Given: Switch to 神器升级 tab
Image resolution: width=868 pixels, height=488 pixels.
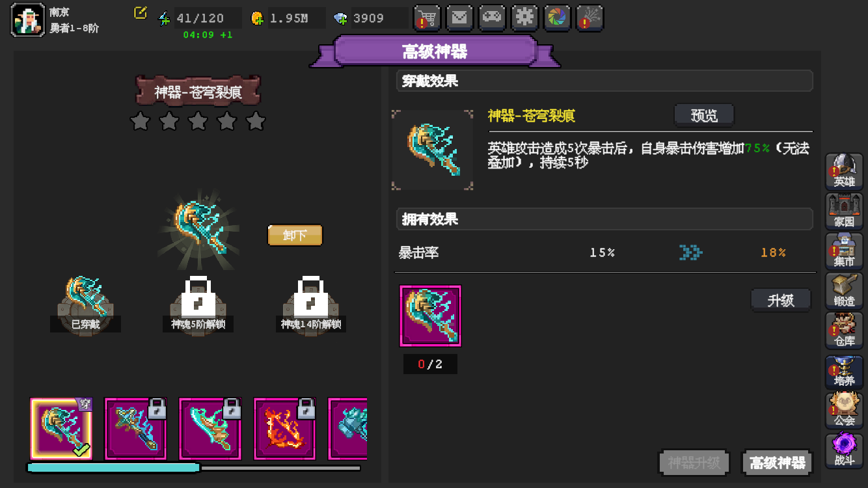Looking at the screenshot, I should (694, 463).
